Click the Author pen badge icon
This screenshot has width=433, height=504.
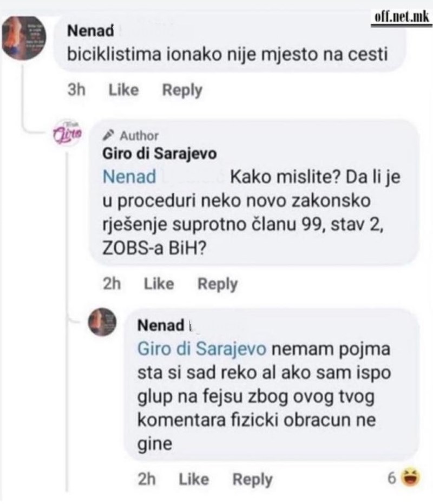pos(109,135)
